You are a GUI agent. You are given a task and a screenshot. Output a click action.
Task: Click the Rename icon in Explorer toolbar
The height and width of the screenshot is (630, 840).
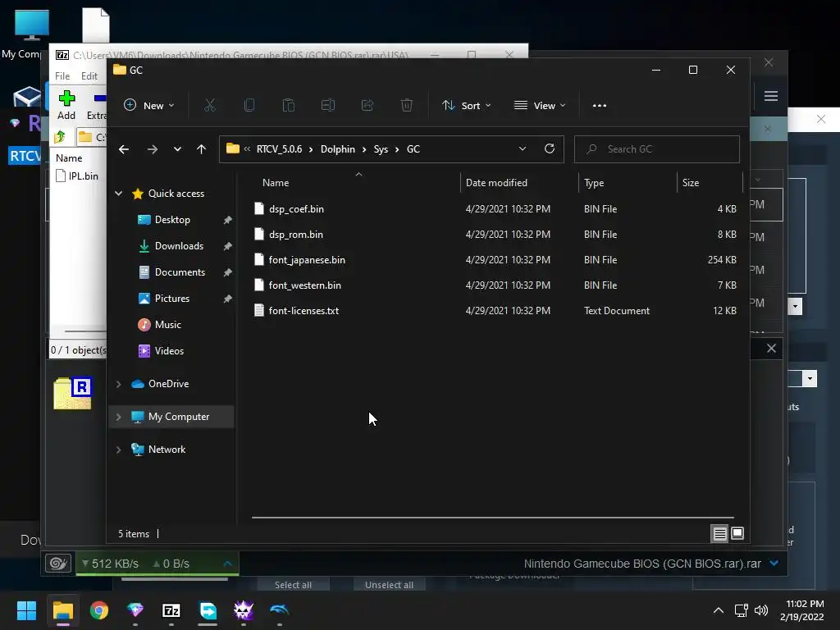(328, 105)
